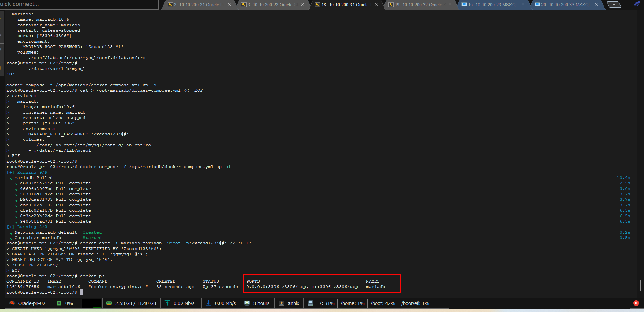The image size is (644, 312).
Task: Click the 'd6834b4a794c Pull complete' line
Action: pos(56,183)
